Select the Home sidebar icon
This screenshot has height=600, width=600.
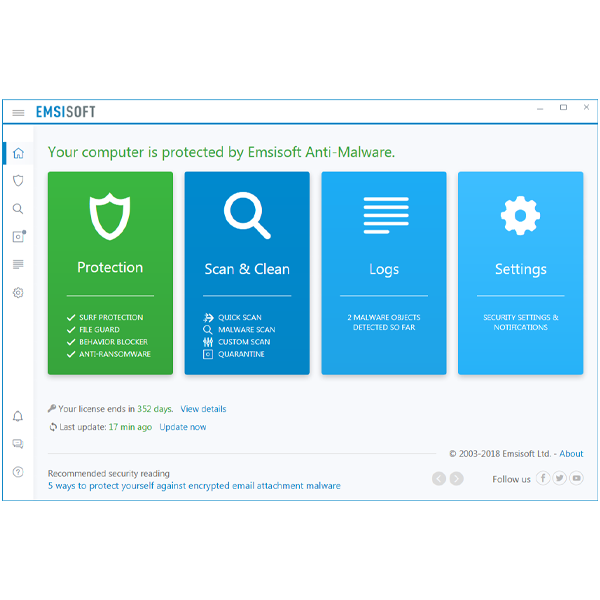[x=18, y=153]
